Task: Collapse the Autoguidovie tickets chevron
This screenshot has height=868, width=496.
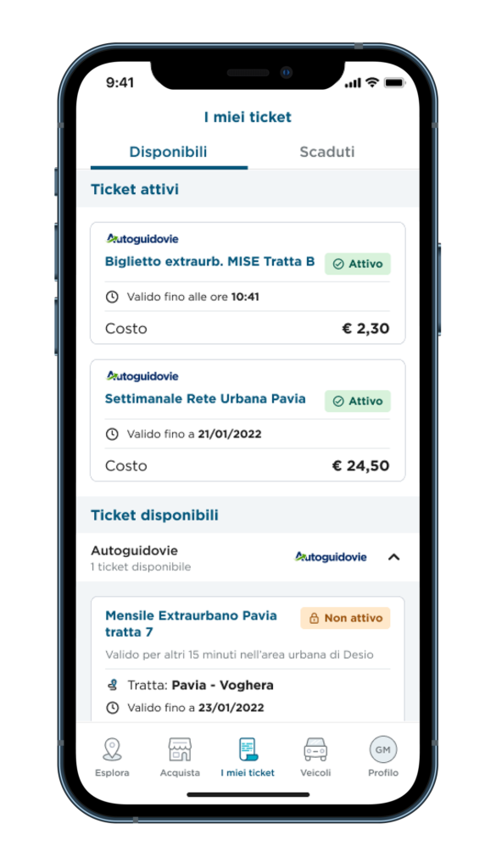Action: (393, 557)
